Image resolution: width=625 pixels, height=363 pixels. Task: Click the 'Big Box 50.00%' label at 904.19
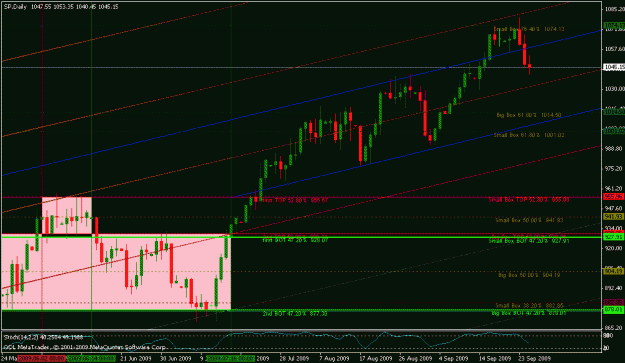529,275
